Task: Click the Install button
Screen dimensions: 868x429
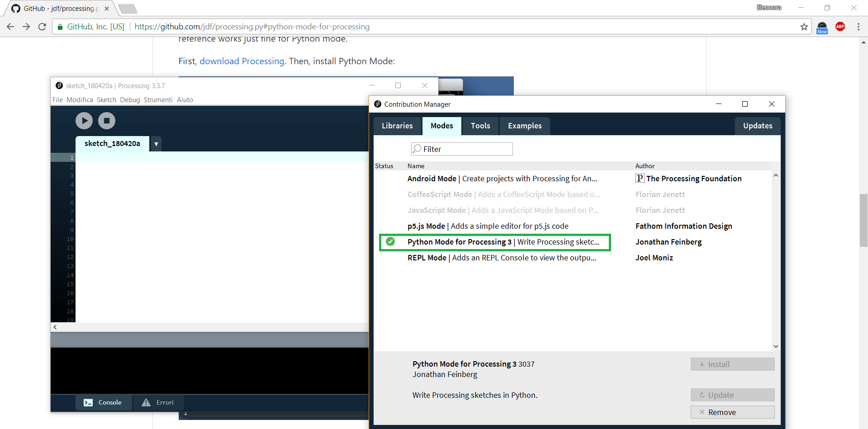Action: coord(732,364)
